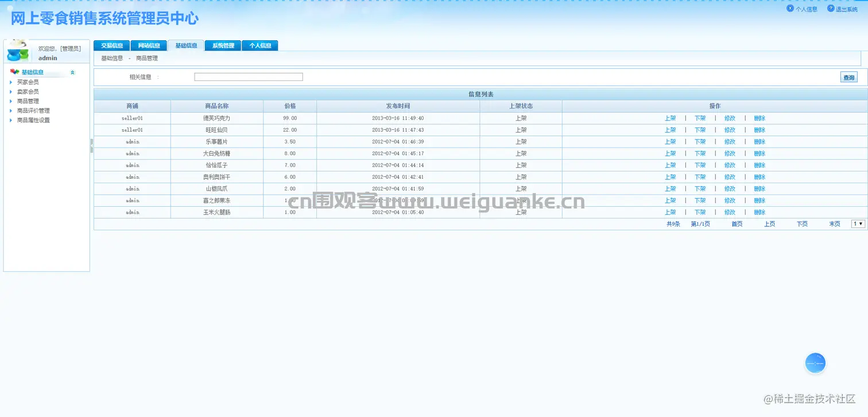868x417 pixels.
Task: Click 上架 for 德芙巧克力
Action: [x=671, y=118]
